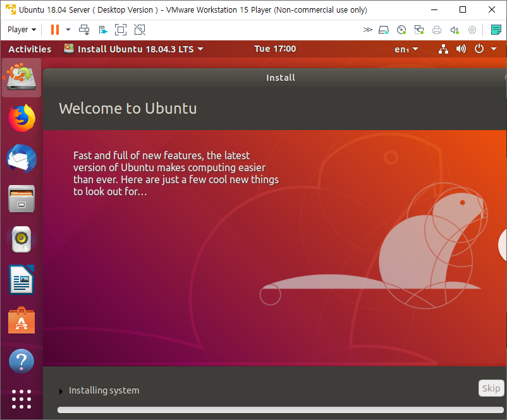Show Applications grid in the dock
This screenshot has width=507, height=420.
21,399
